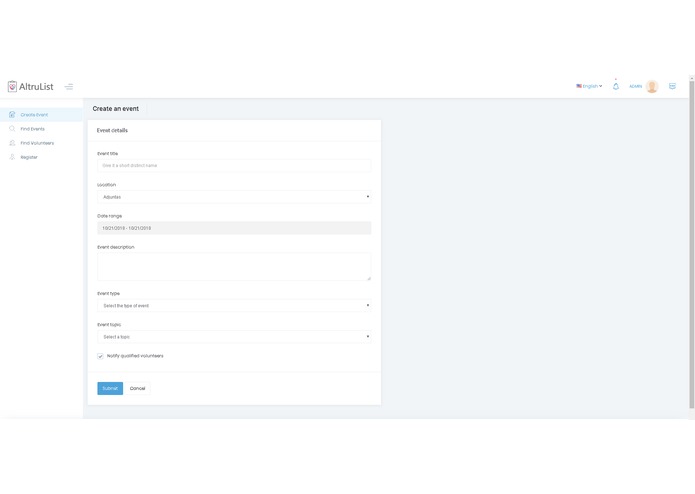Click the admin user avatar
The image size is (695, 494).
tap(652, 86)
